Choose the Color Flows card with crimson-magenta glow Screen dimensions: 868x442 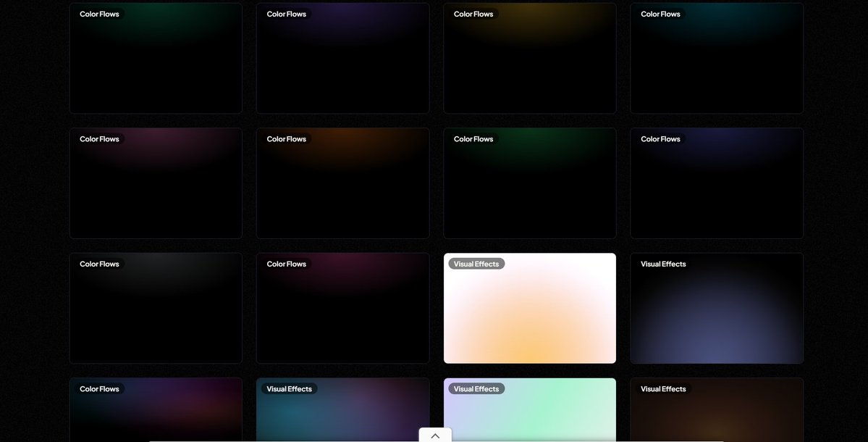(x=342, y=309)
